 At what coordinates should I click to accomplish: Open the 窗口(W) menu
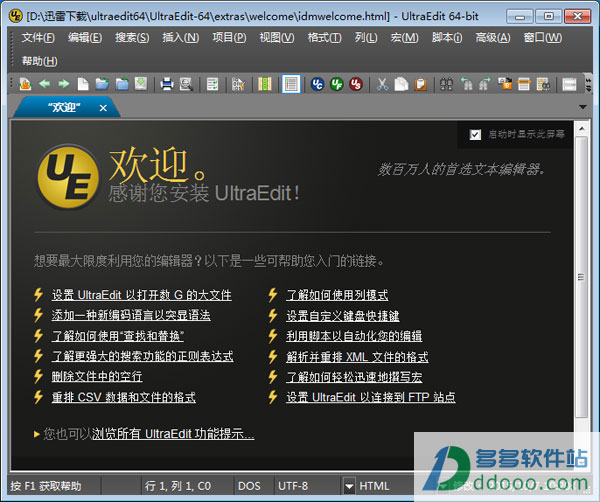(x=543, y=37)
